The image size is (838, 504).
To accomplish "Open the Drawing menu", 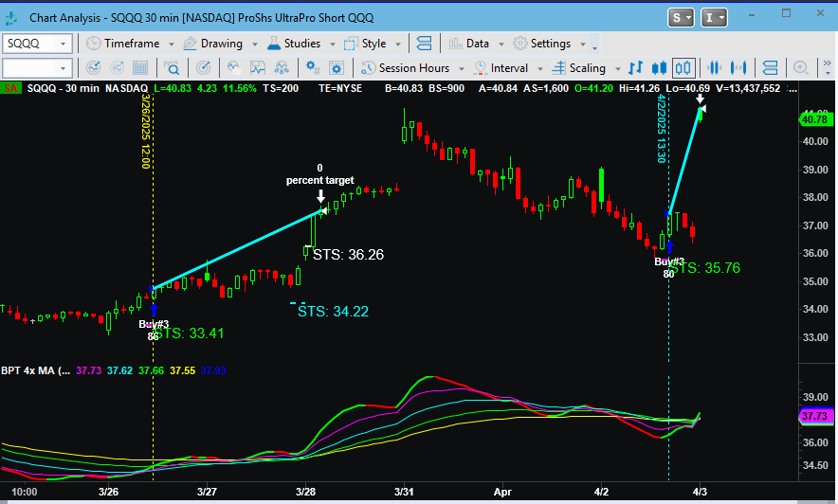I will pyautogui.click(x=220, y=44).
